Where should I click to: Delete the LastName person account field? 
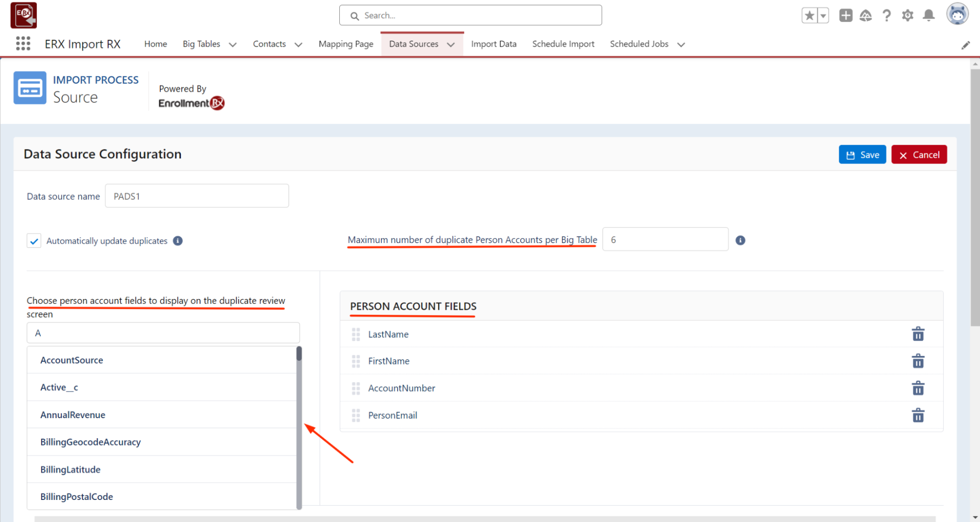point(918,334)
